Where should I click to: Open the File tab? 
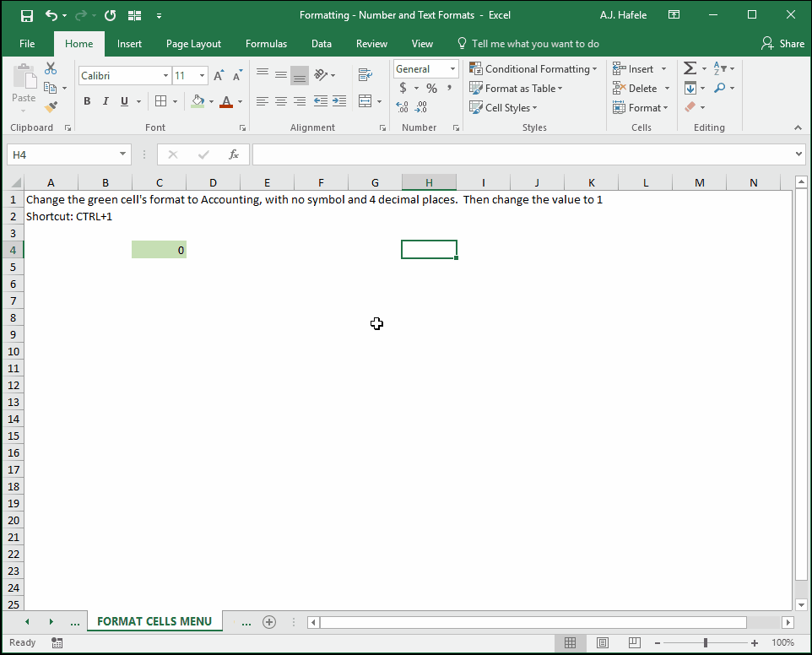(27, 44)
